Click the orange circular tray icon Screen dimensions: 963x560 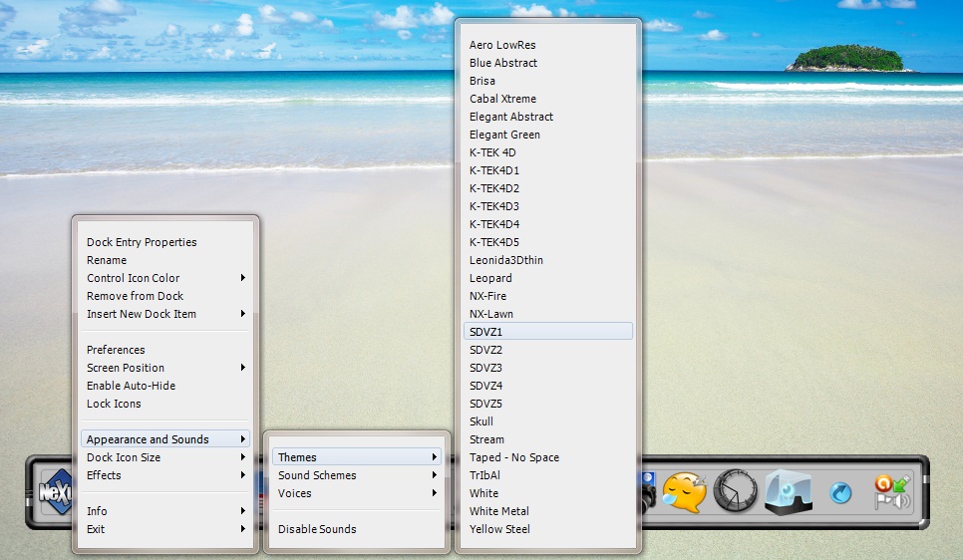(x=882, y=482)
